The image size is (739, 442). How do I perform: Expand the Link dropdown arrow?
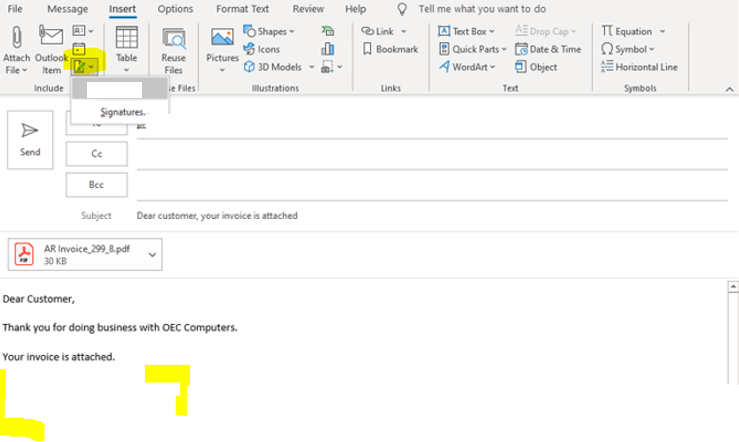click(403, 31)
